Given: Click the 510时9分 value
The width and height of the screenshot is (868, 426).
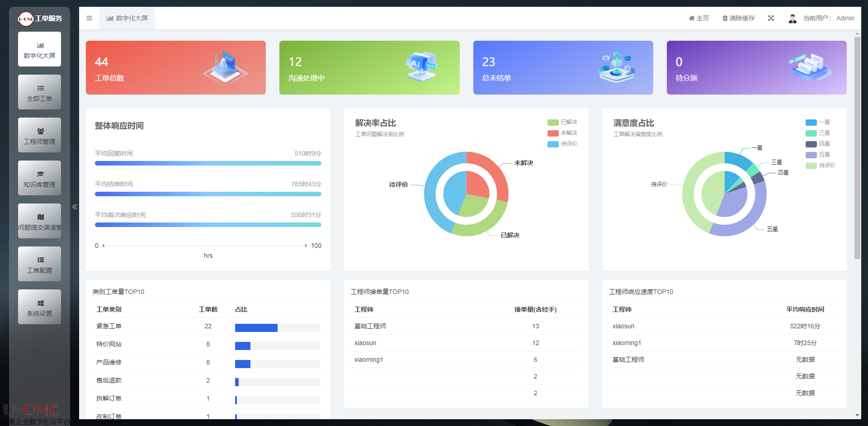Looking at the screenshot, I should (x=308, y=153).
